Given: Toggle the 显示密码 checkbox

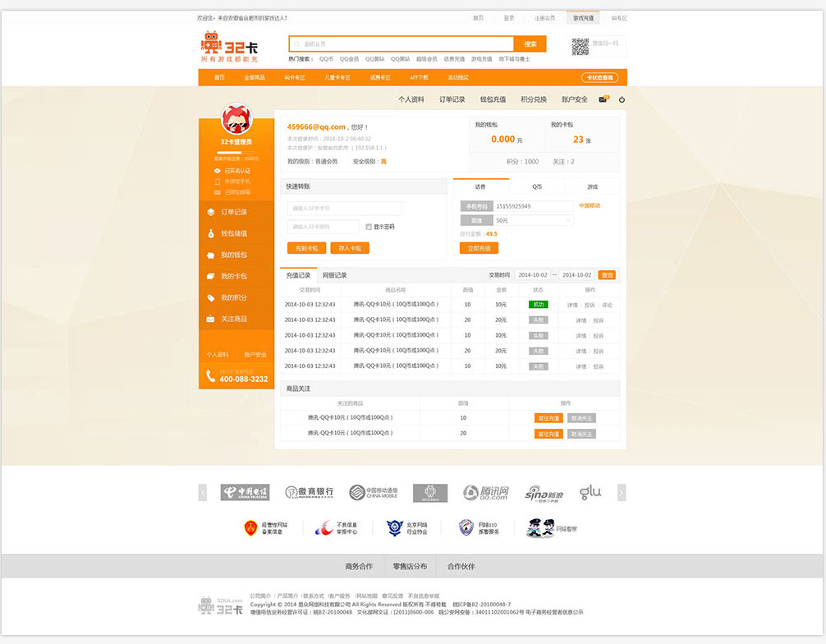Looking at the screenshot, I should click(x=369, y=227).
